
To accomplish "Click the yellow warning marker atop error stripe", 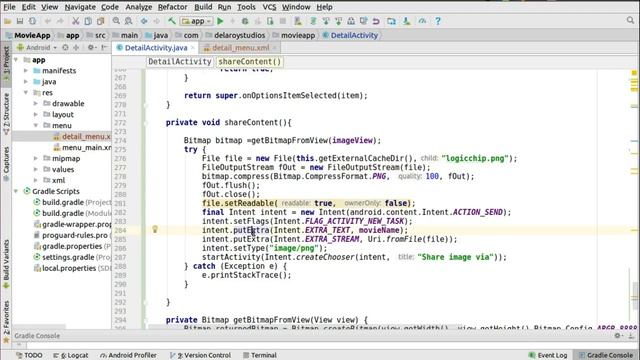I will 634,73.
